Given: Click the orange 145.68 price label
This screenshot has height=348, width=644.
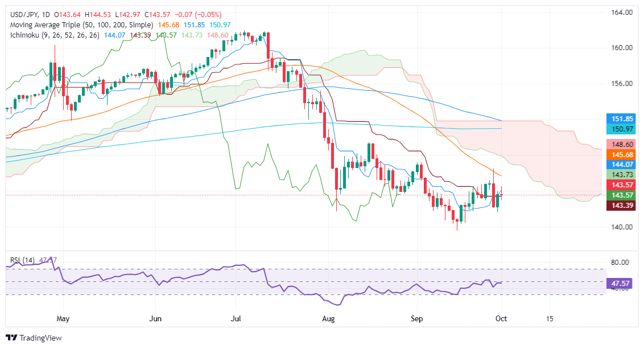Looking at the screenshot, I should click(621, 155).
